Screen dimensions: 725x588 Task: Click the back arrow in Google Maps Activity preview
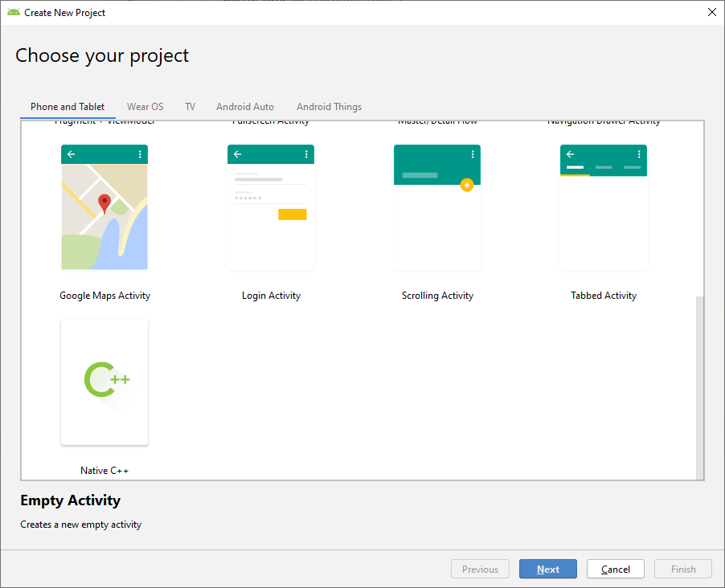pos(69,153)
